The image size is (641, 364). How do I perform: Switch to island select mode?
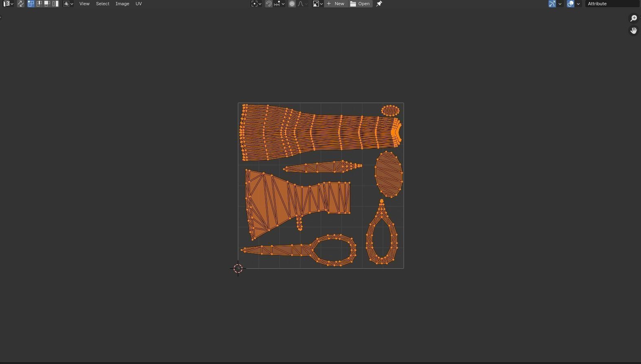pos(55,4)
